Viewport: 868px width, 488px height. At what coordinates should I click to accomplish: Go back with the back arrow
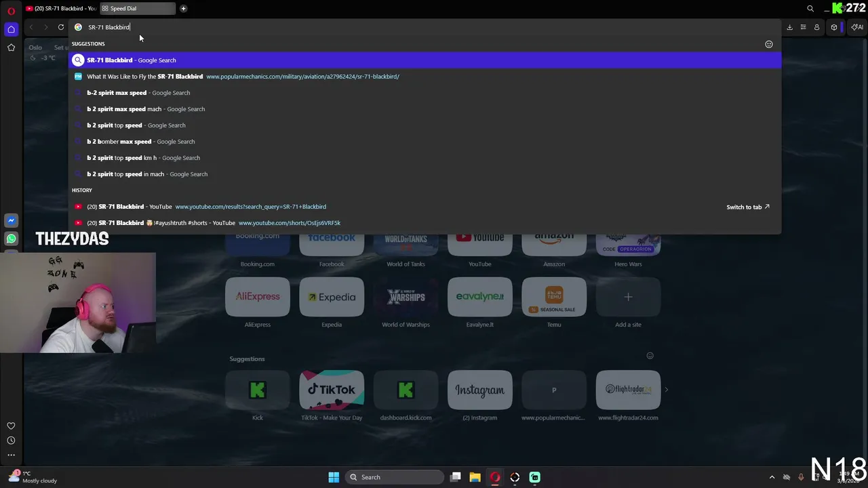tap(31, 27)
